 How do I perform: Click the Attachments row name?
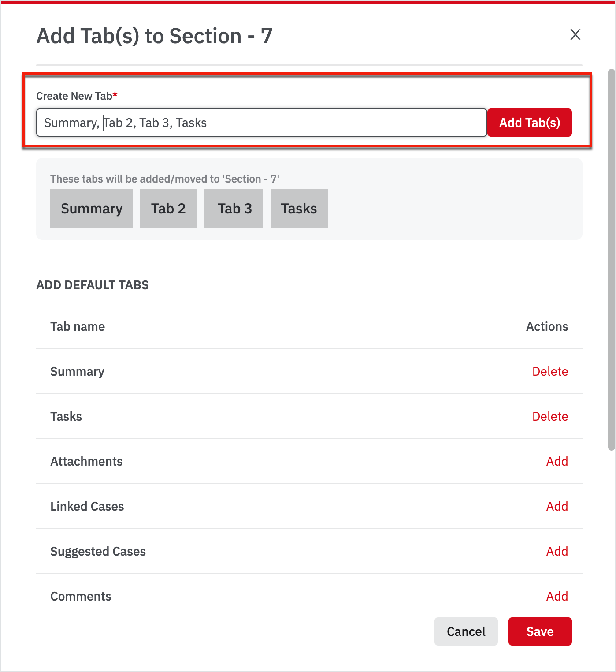(86, 461)
